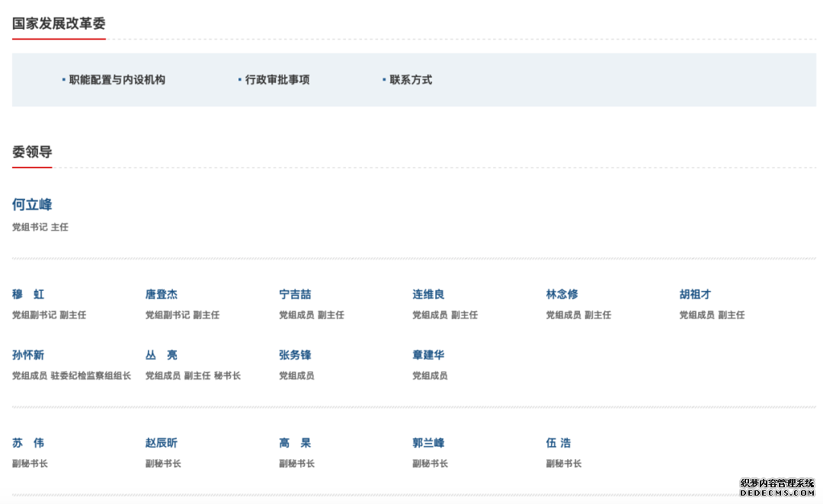
Task: Open profile of 穆虹
Action: [x=28, y=294]
